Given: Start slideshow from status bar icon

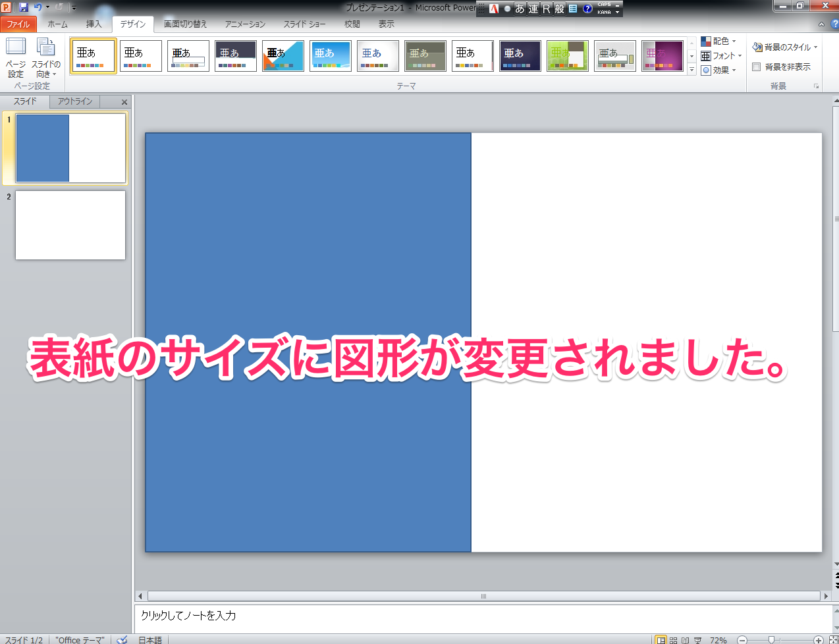Looking at the screenshot, I should [697, 640].
